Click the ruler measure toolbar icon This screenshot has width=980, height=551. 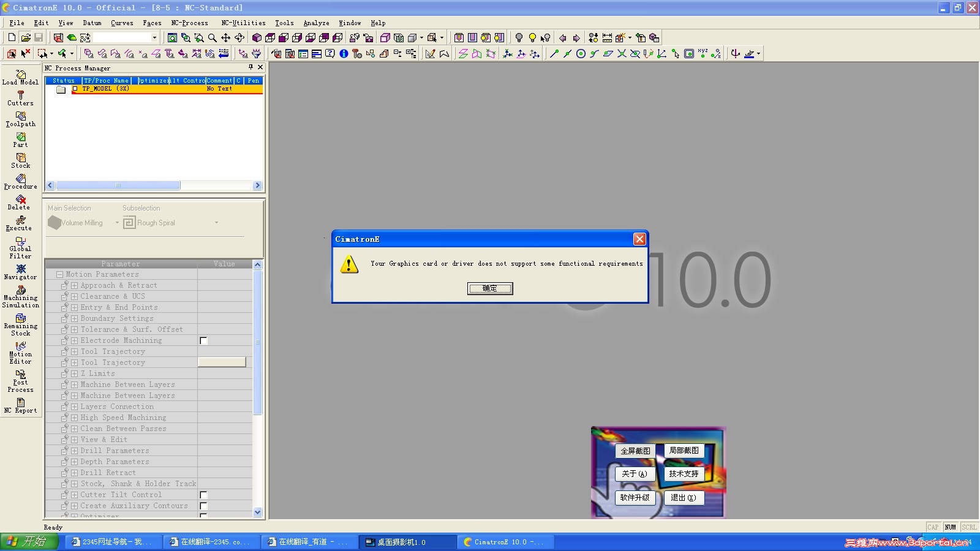click(607, 37)
